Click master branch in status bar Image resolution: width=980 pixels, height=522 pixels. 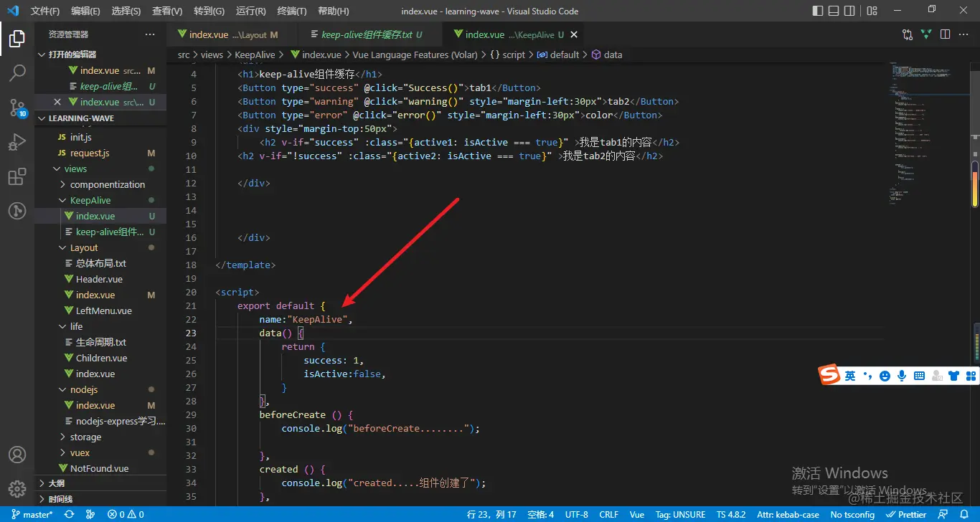[x=32, y=514]
